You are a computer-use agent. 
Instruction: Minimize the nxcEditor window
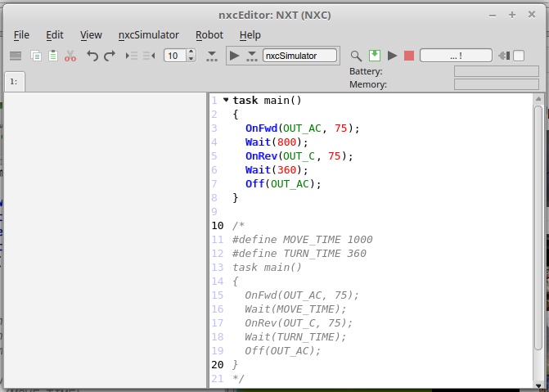coord(493,15)
